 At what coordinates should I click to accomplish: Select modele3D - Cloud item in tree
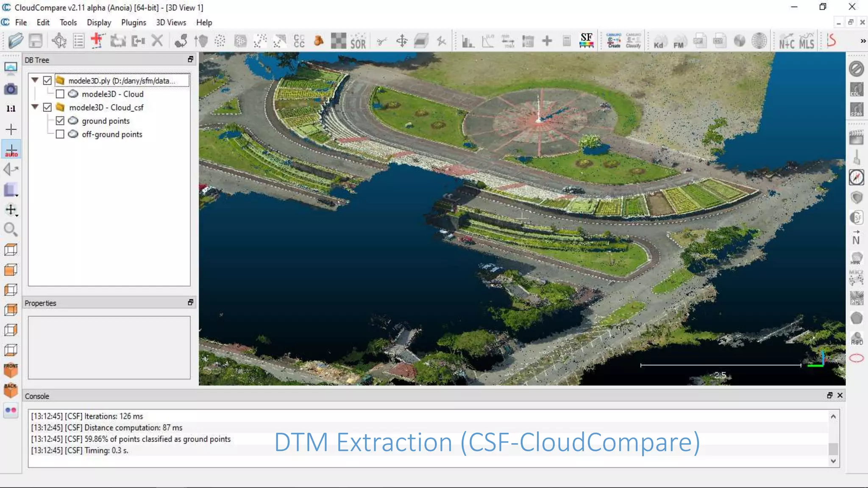coord(112,94)
